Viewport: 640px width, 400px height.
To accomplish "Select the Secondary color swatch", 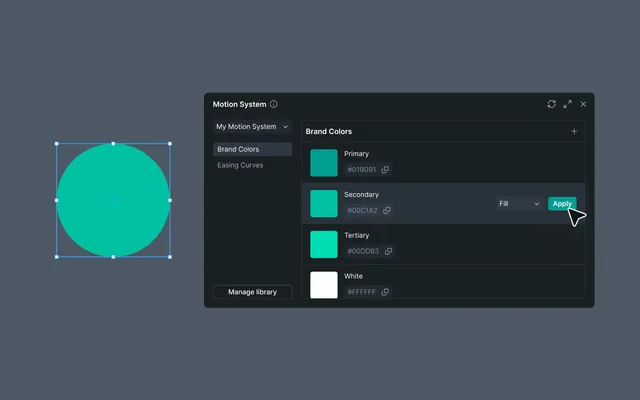I will (x=324, y=204).
